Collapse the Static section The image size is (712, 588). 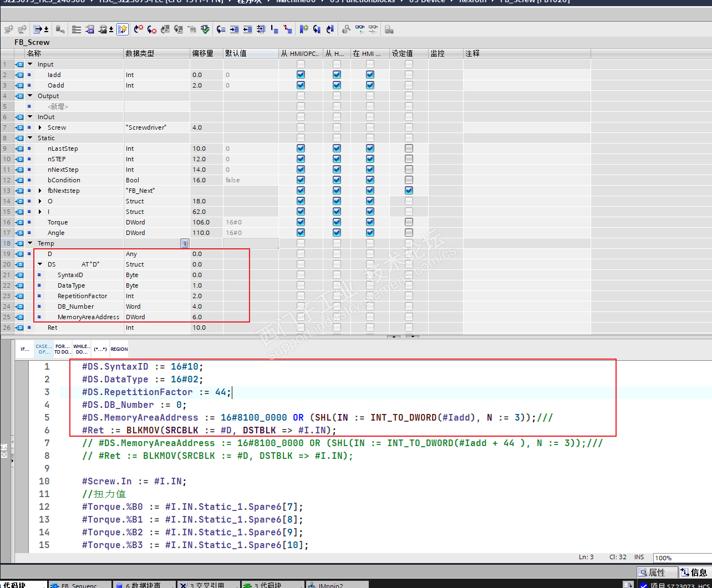30,138
